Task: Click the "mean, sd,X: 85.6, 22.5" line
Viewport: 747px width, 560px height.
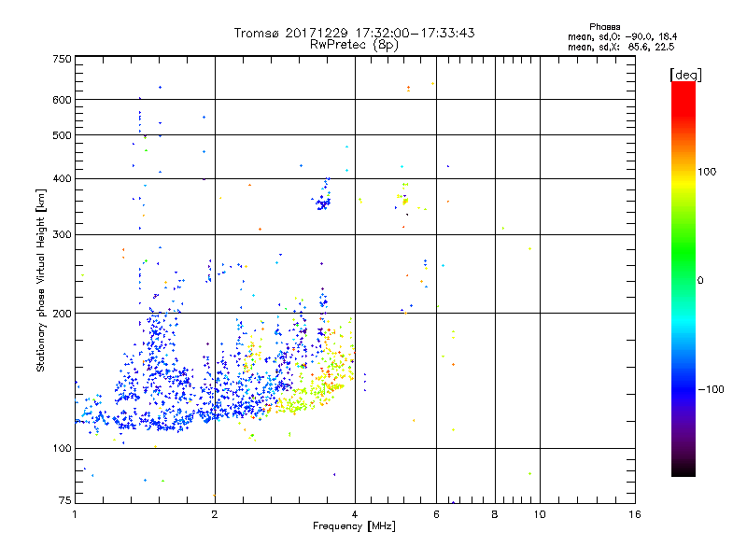Action: (x=621, y=47)
